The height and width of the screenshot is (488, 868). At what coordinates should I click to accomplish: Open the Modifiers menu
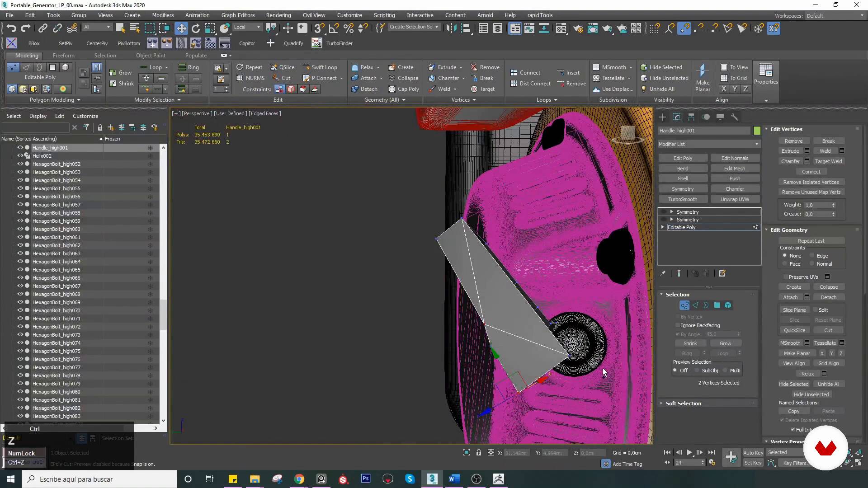(x=163, y=15)
